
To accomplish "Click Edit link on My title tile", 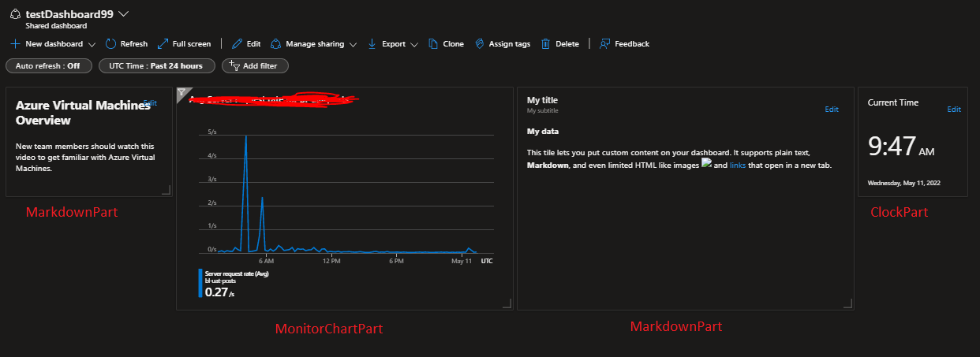I will (832, 110).
